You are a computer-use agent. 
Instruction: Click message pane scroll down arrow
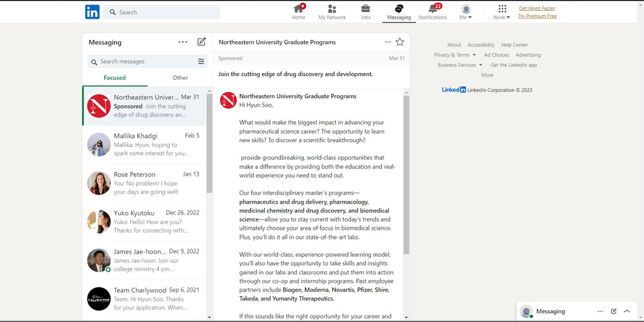coord(406,317)
